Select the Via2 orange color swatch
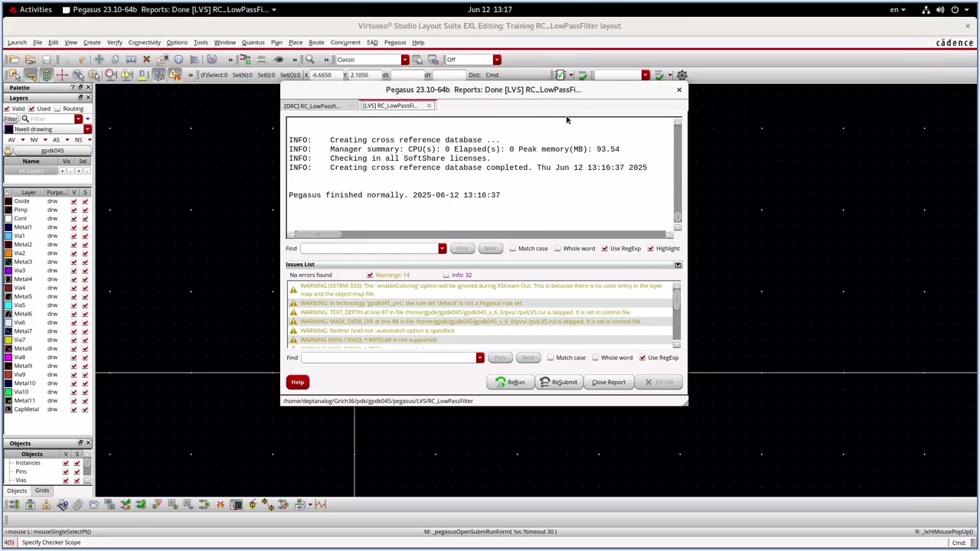The height and width of the screenshot is (551, 980). (8, 253)
